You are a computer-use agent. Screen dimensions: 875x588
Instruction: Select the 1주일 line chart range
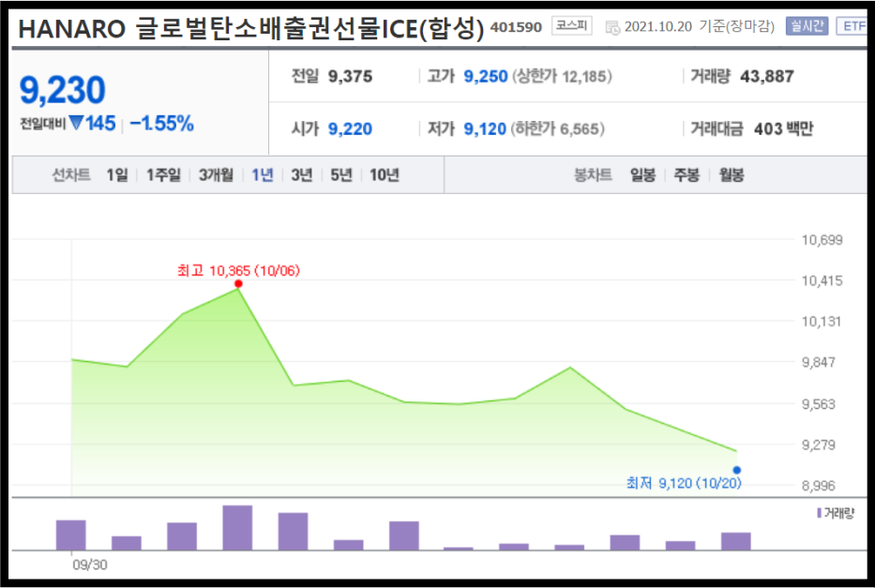(163, 175)
